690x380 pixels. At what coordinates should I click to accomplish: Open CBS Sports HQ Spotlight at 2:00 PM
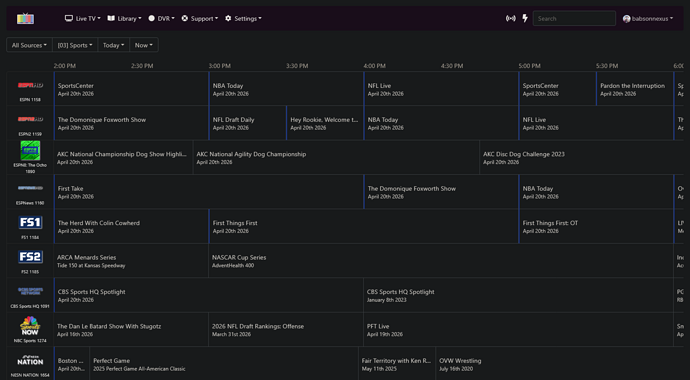(209, 295)
